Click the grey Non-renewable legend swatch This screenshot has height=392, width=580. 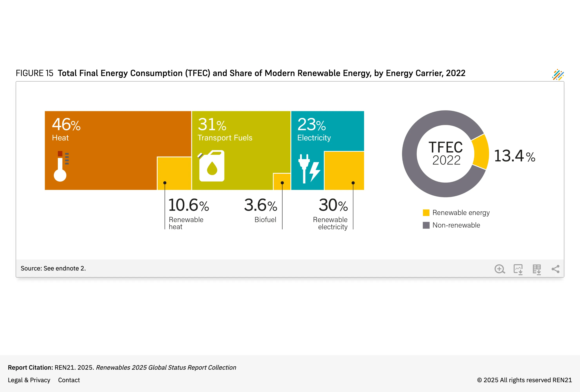click(x=426, y=225)
